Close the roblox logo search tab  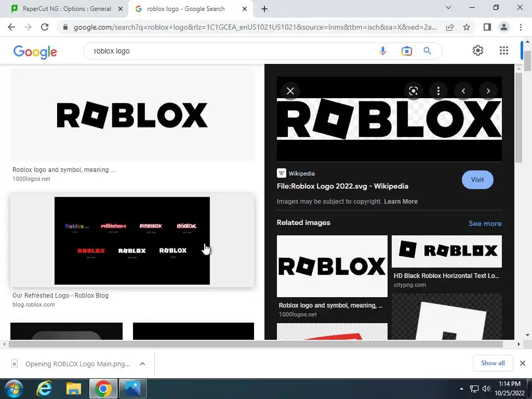click(245, 9)
